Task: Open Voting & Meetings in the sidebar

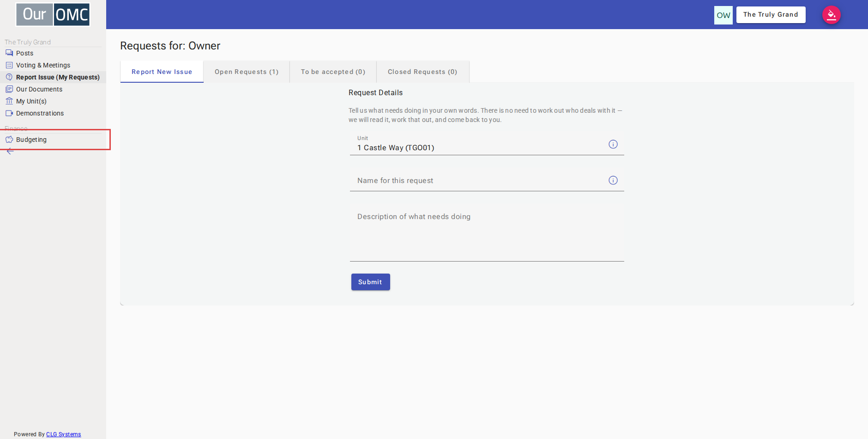Action: click(53, 65)
